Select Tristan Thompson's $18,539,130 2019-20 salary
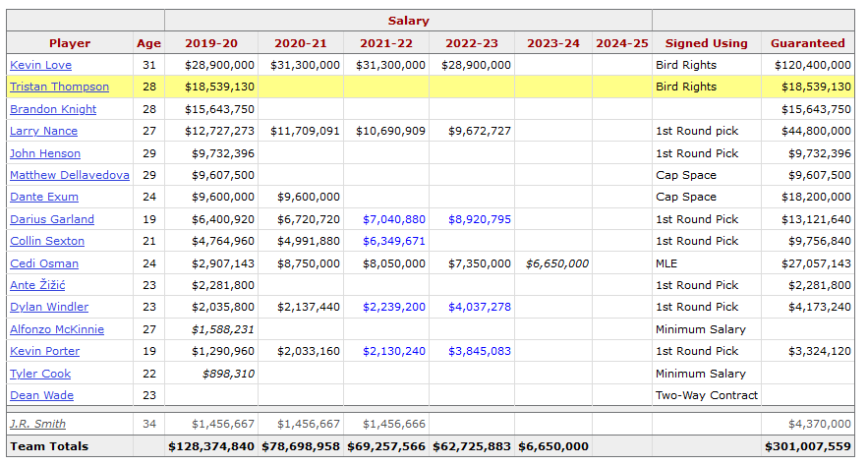This screenshot has width=868, height=465. click(x=220, y=87)
